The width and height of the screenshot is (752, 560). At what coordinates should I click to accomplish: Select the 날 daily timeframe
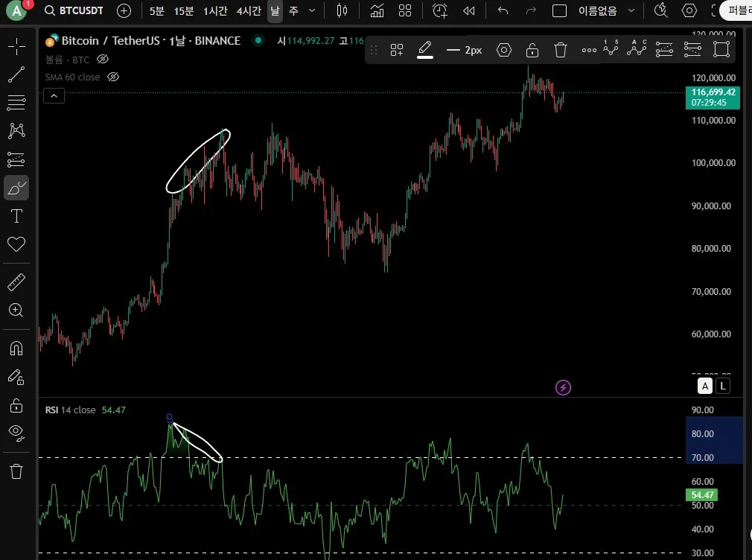(275, 10)
